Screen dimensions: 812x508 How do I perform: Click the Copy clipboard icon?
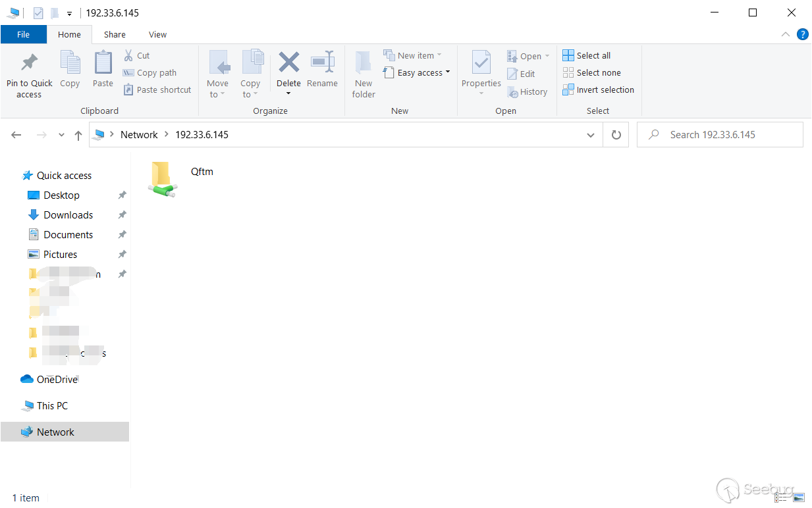coord(70,63)
